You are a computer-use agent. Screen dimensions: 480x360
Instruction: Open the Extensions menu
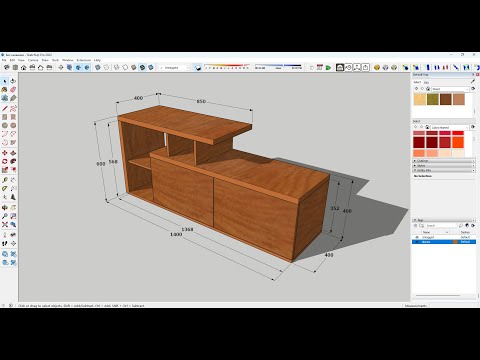pyautogui.click(x=84, y=60)
